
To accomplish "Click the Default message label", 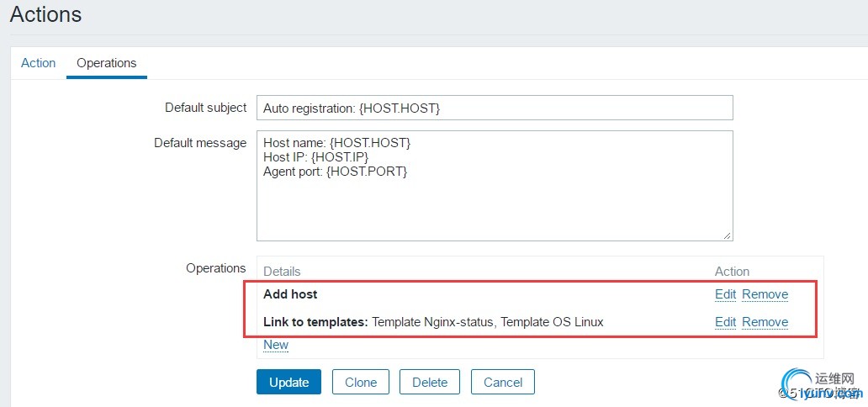I will coord(200,143).
